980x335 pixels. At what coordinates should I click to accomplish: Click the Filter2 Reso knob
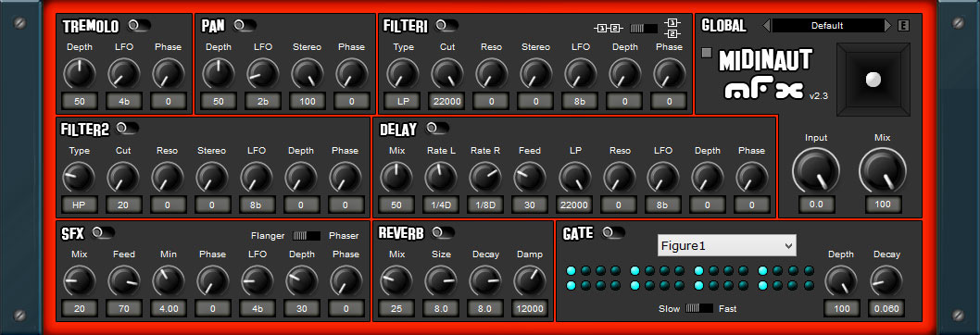click(168, 177)
